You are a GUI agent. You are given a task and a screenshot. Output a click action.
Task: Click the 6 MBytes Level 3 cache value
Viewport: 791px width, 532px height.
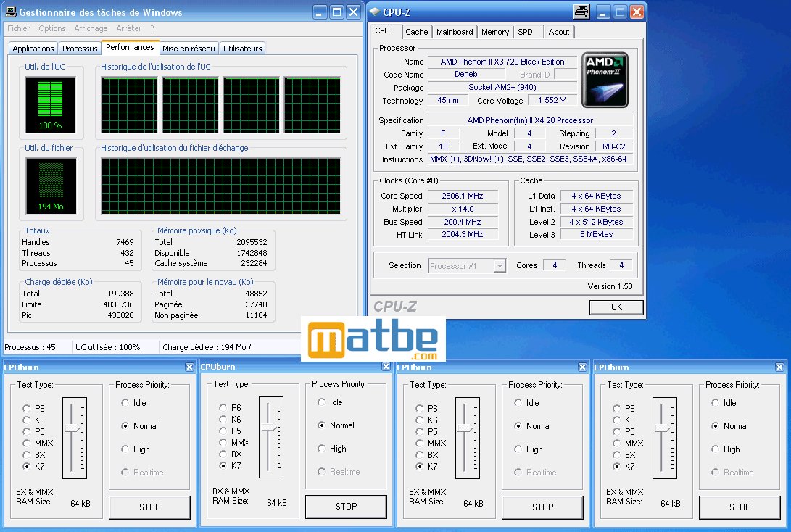596,235
